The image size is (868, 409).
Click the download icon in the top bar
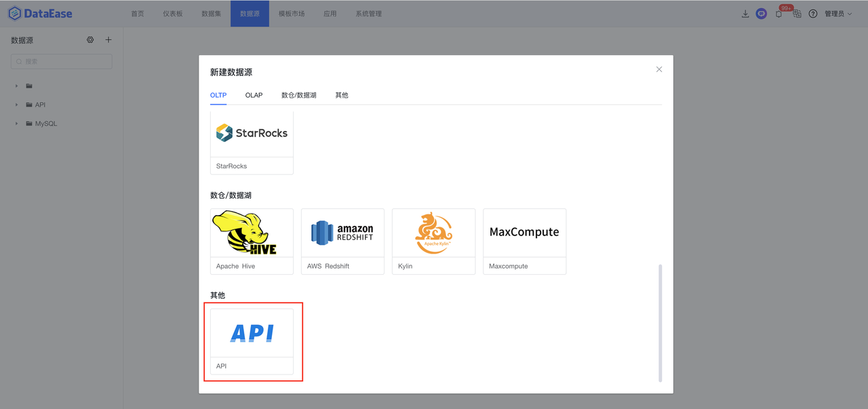[x=745, y=13]
